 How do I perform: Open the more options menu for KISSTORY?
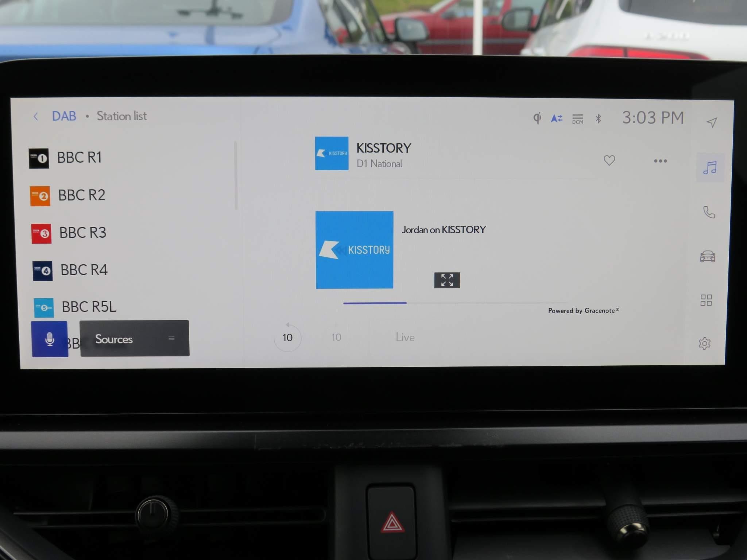(661, 159)
